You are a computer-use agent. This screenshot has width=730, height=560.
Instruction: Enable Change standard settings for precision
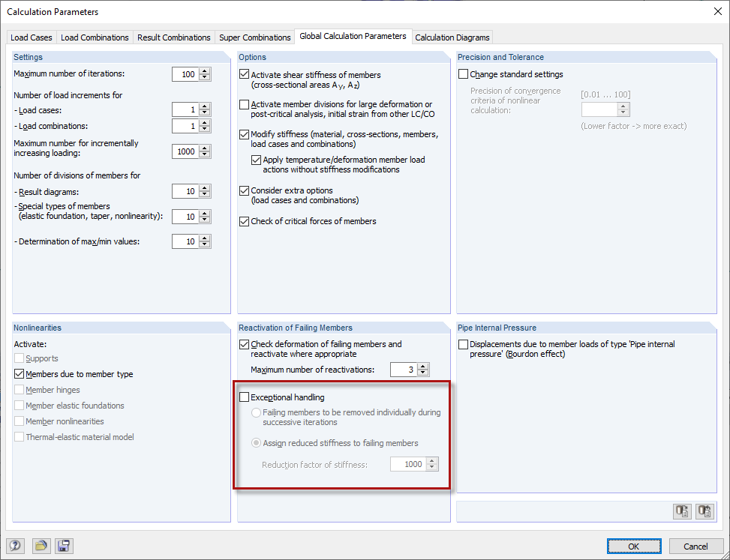[x=463, y=73]
